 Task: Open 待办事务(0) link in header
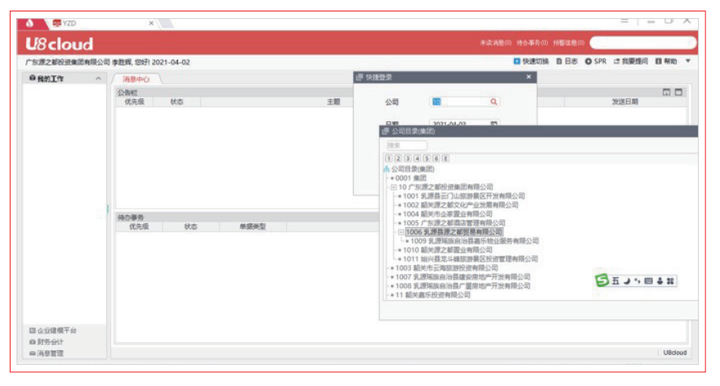pyautogui.click(x=532, y=43)
